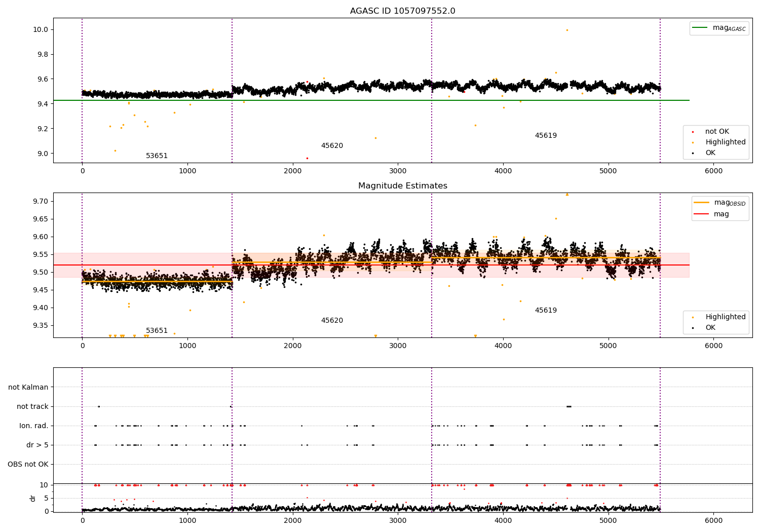
Task: Select the "Magnitude Estimates" subplot title
Action: (402, 186)
